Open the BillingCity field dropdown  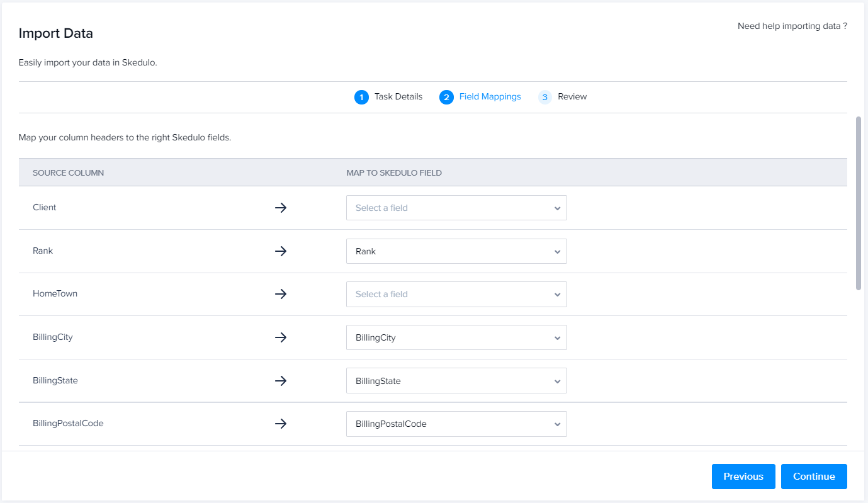coord(456,337)
